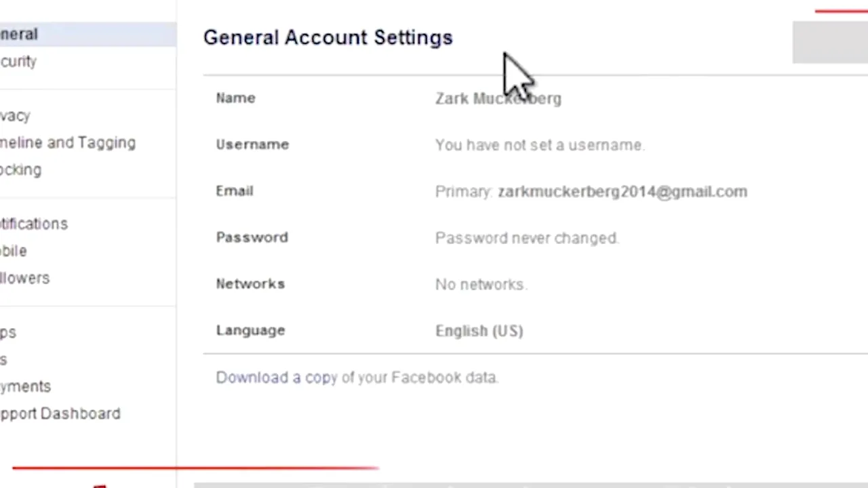
Task: Click the Password never changed row
Action: click(526, 239)
